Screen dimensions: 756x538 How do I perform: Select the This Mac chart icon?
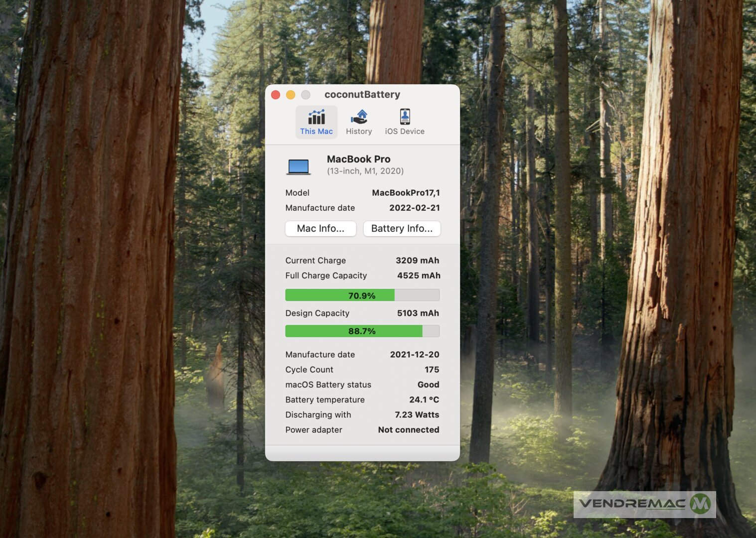316,117
